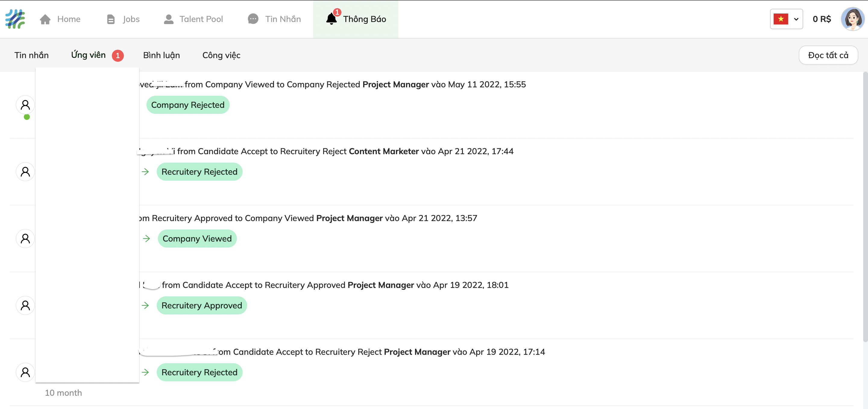
Task: Click the chevron arrow beside the flag
Action: pos(796,19)
